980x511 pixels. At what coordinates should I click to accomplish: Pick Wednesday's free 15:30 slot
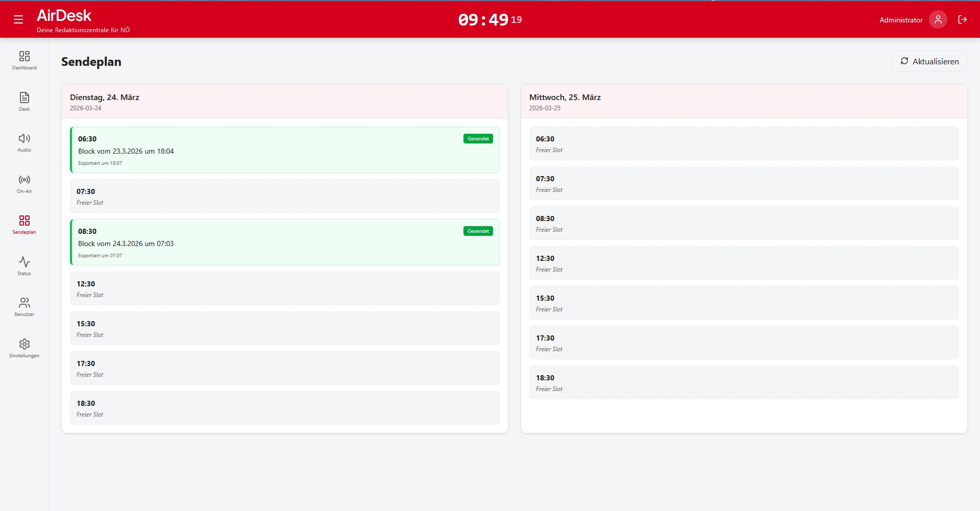click(x=744, y=303)
